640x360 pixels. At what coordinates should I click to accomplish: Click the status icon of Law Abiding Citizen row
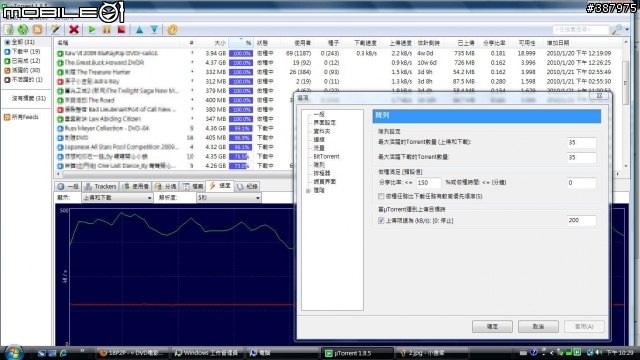click(x=60, y=119)
